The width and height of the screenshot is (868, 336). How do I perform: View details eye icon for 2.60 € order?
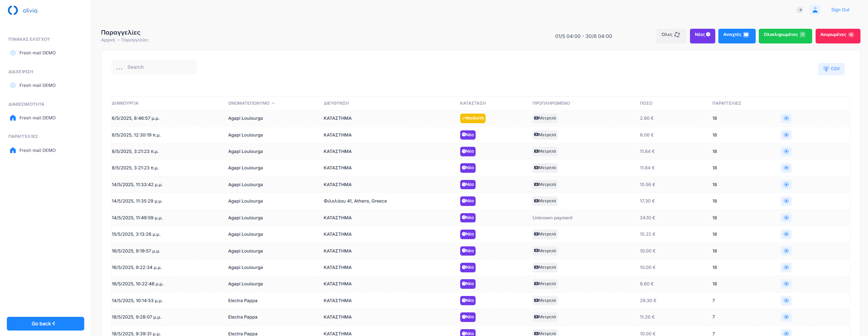click(x=786, y=118)
